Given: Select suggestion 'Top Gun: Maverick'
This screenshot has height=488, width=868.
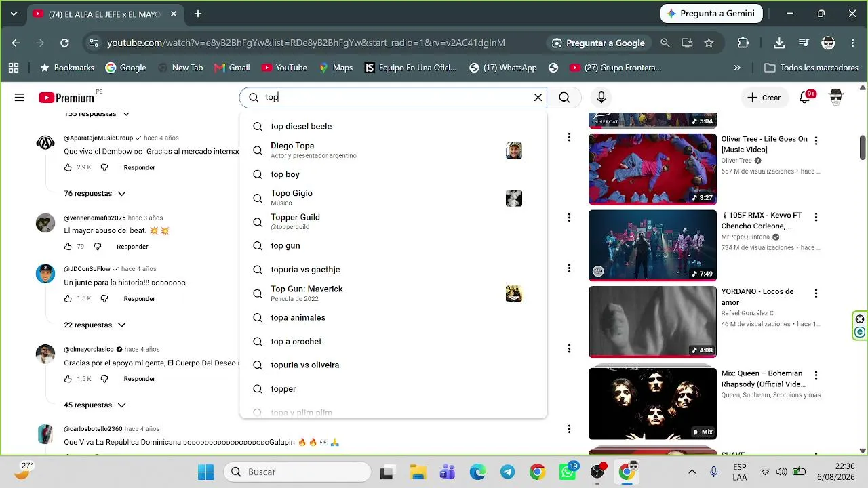Looking at the screenshot, I should click(393, 293).
